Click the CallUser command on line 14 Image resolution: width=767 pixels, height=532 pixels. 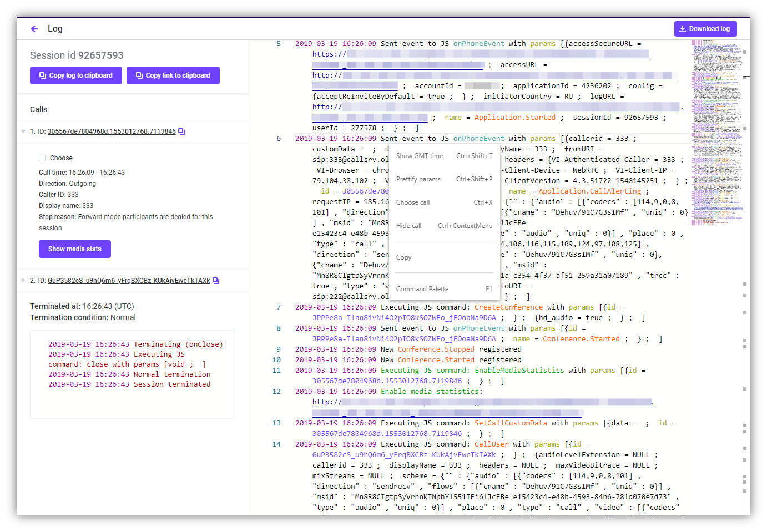pyautogui.click(x=492, y=444)
